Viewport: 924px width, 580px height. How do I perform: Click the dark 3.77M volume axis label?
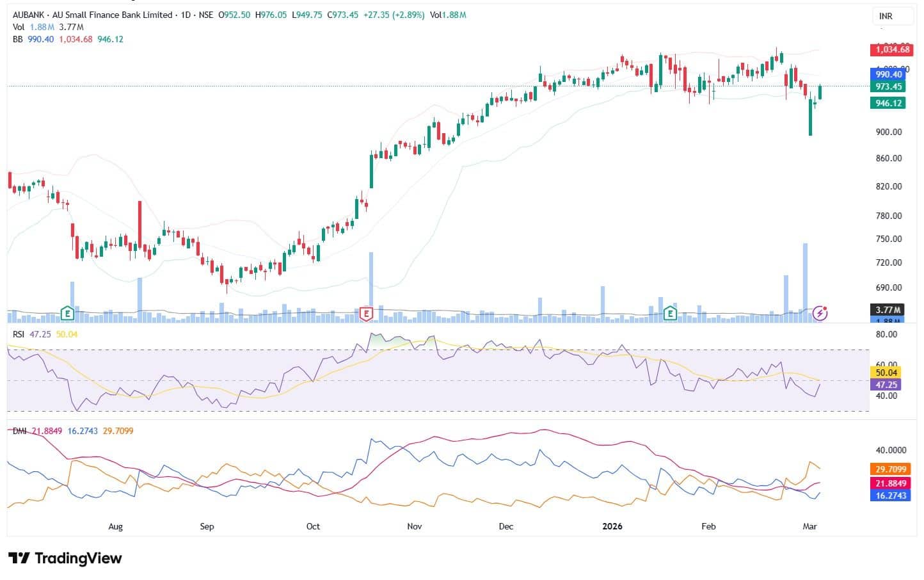(x=888, y=310)
